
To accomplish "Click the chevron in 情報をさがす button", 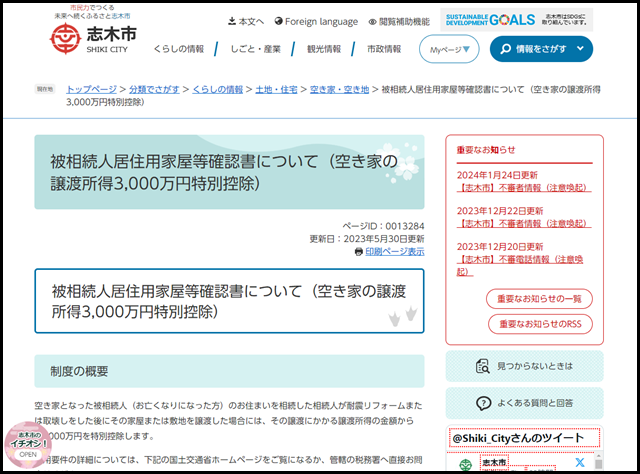I will pyautogui.click(x=580, y=49).
